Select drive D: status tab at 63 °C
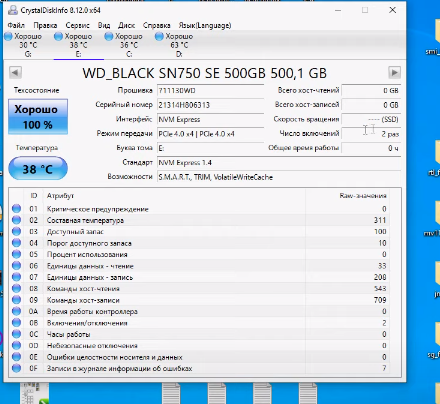 pos(179,45)
